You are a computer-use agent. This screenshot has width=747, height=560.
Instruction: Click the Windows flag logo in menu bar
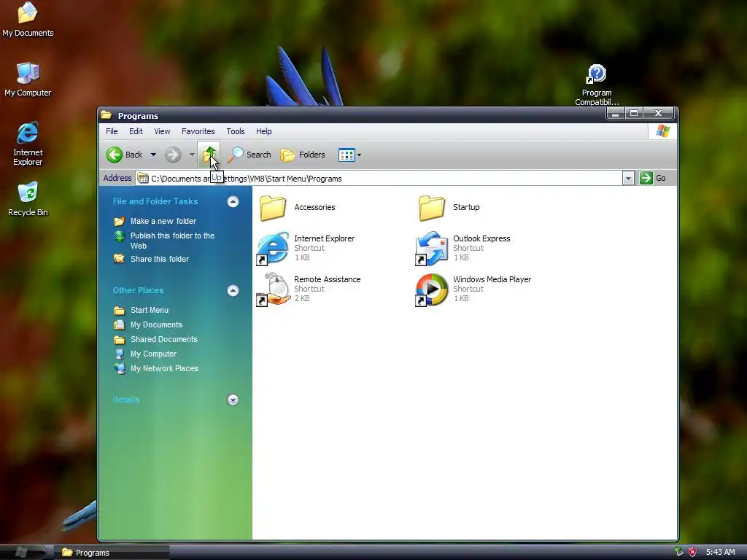tap(662, 131)
